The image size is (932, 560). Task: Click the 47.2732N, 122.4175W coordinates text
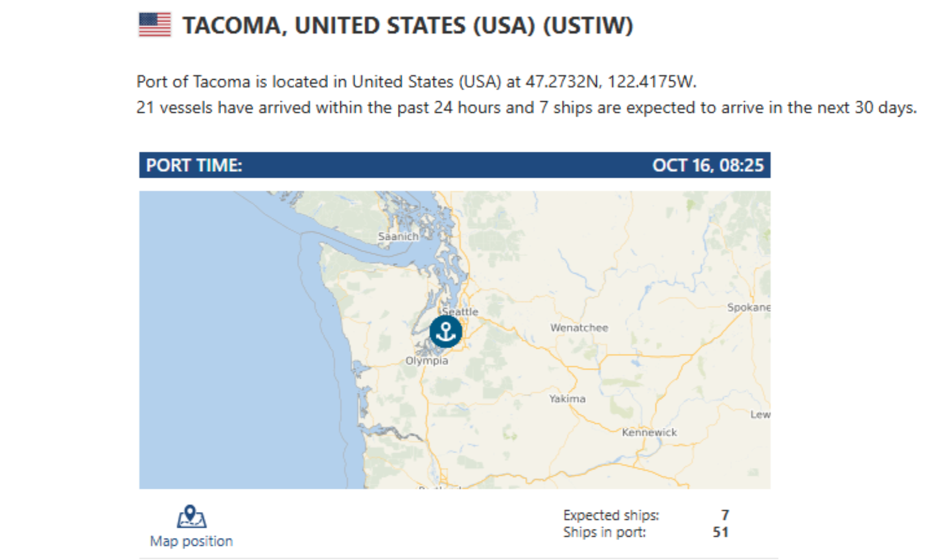pyautogui.click(x=610, y=82)
